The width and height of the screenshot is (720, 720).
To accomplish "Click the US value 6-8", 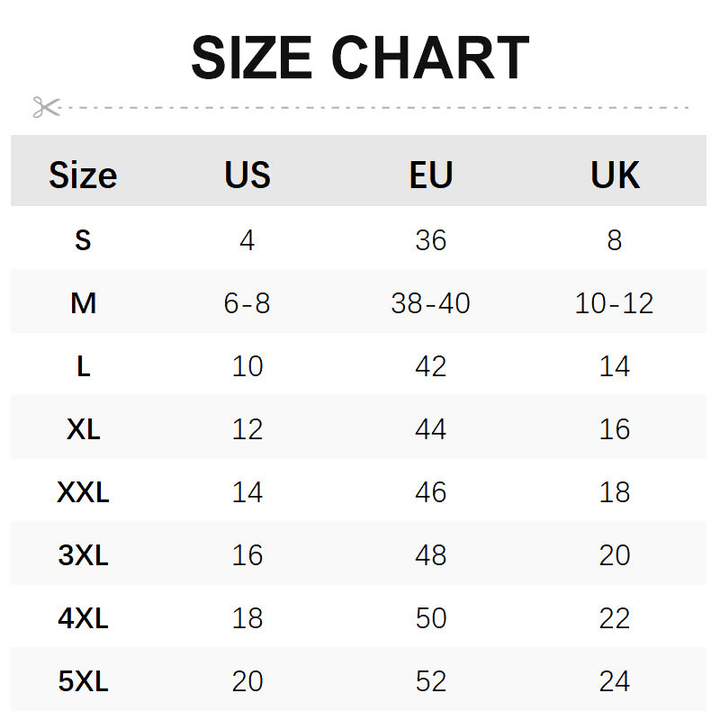I will [247, 303].
